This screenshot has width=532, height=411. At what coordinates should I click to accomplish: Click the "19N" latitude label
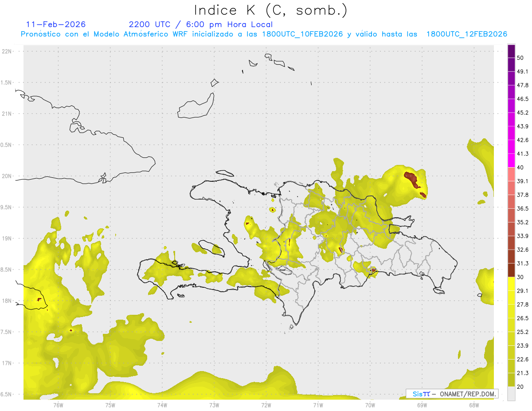tap(7, 238)
